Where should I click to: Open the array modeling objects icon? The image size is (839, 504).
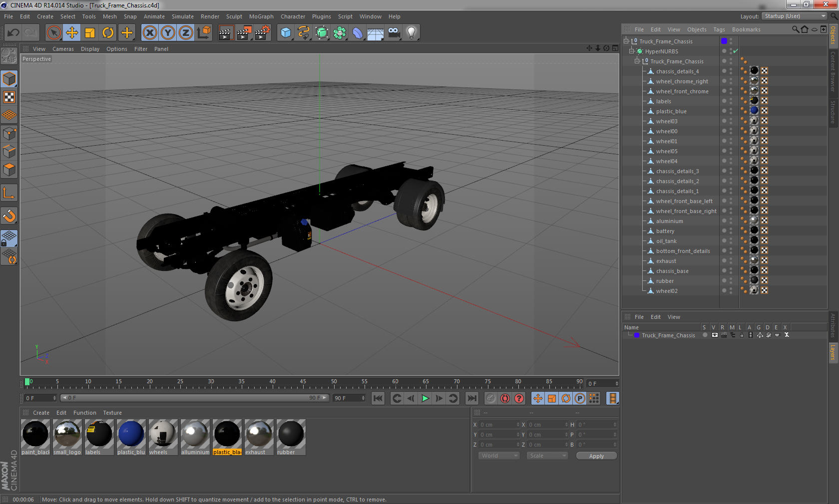pyautogui.click(x=340, y=33)
